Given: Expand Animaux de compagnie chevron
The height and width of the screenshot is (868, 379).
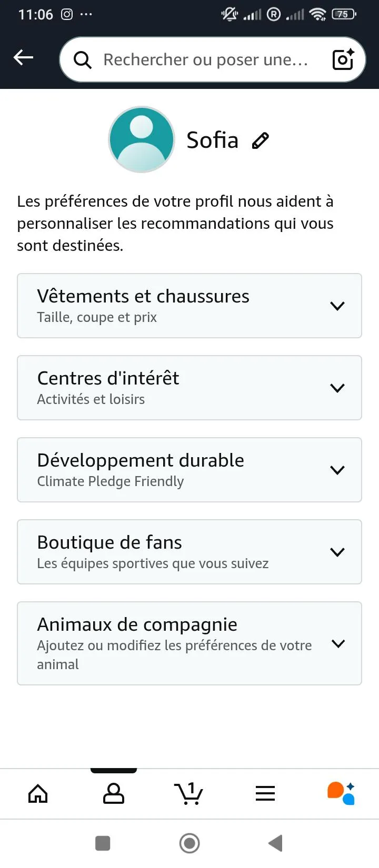Looking at the screenshot, I should (338, 643).
